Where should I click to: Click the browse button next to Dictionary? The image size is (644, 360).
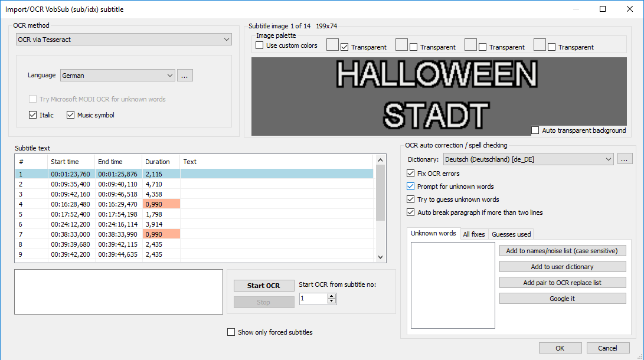coord(625,159)
